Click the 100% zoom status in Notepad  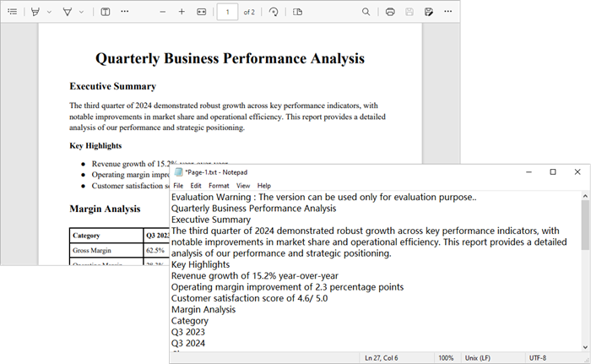coord(446,358)
